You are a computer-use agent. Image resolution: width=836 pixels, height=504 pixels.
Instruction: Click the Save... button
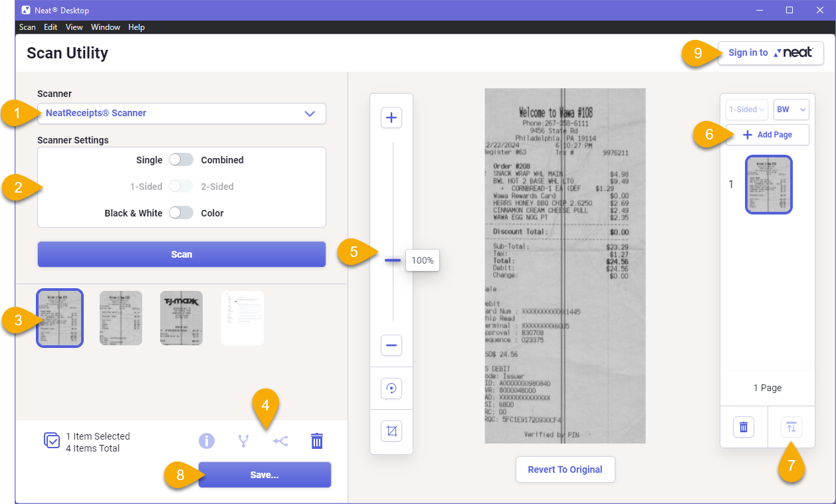point(264,475)
